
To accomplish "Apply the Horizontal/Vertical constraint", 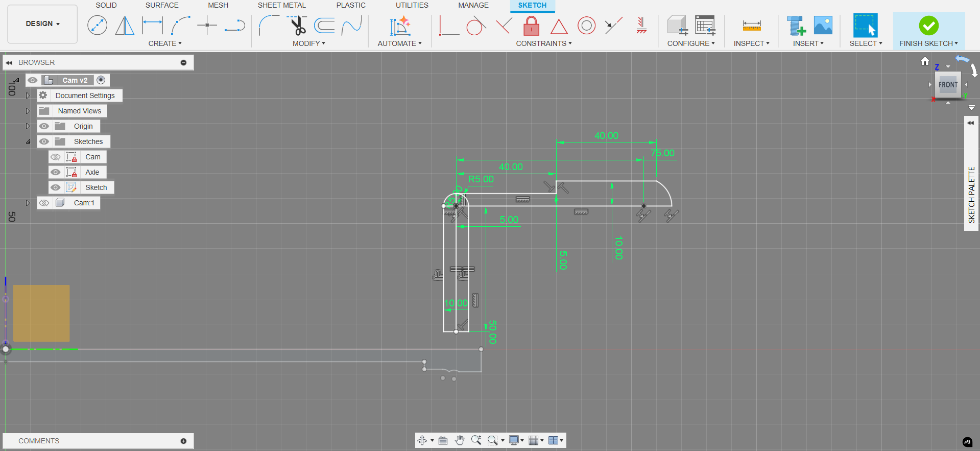I will [x=449, y=25].
